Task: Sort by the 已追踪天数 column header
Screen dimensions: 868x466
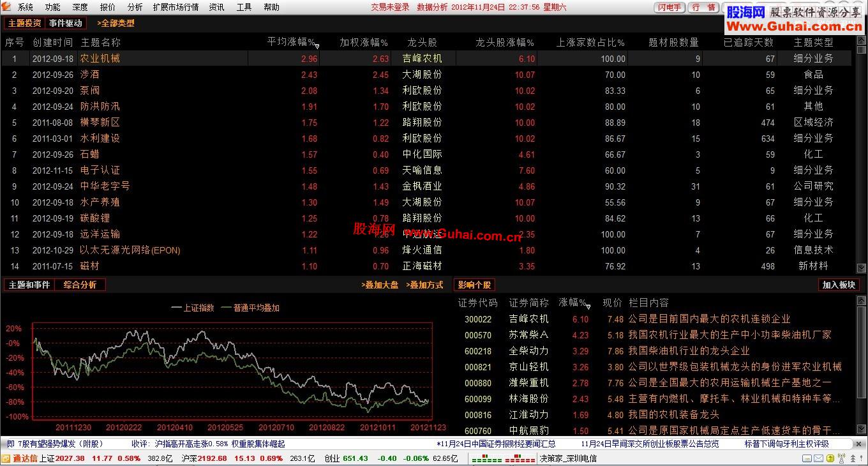Action: click(x=749, y=42)
